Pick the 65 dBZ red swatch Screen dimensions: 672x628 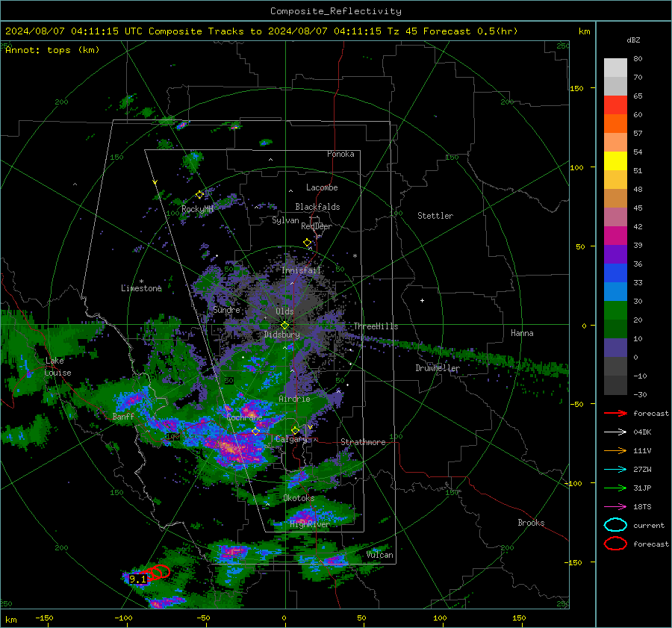pos(615,105)
